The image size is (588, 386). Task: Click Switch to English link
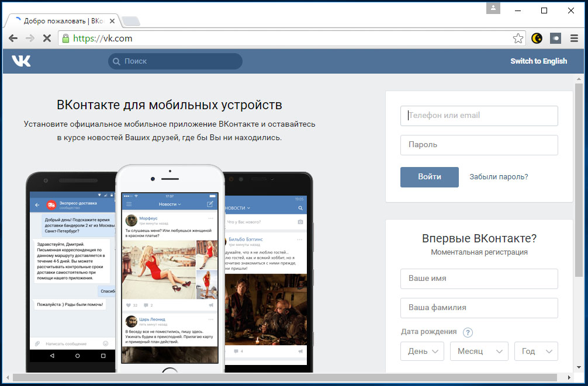pyautogui.click(x=538, y=61)
